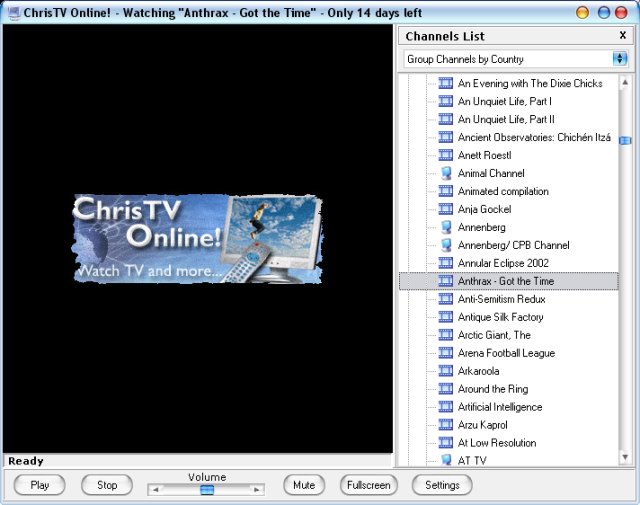Viewport: 640px width, 505px height.
Task: Select the Around the Ring channel
Action: [493, 389]
